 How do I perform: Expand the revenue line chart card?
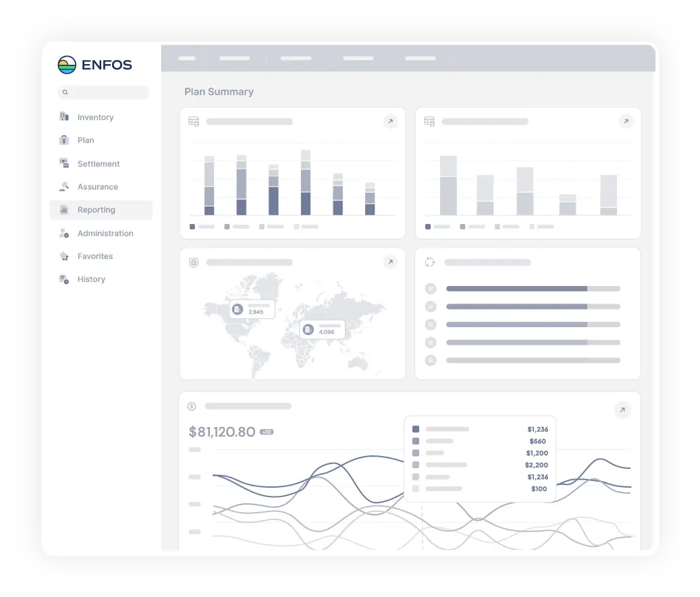tap(621, 409)
